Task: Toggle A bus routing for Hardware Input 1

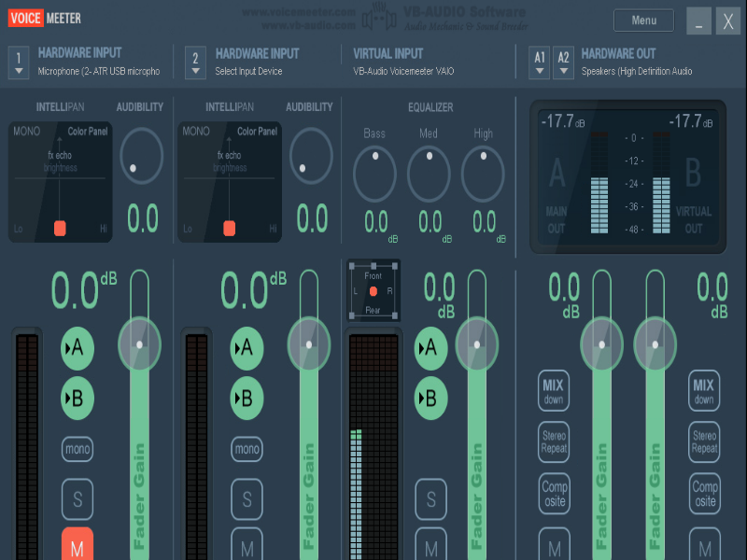Action: (78, 348)
